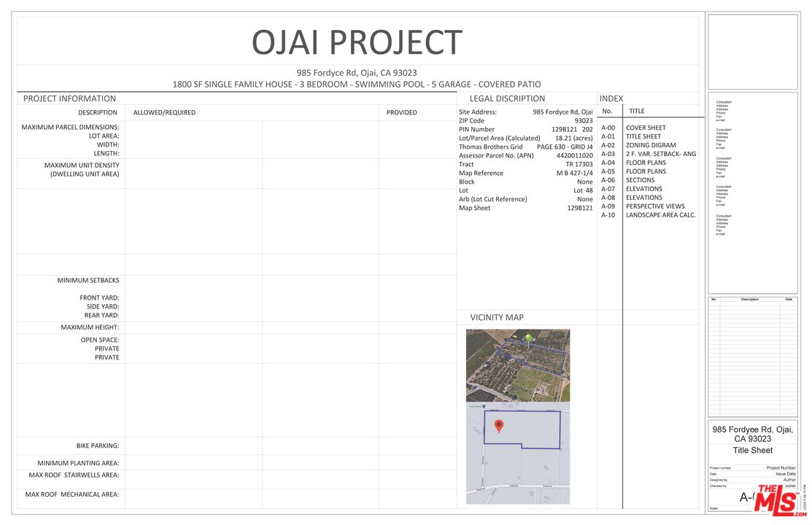Open the aerial satellite vicinity image
Image resolution: width=812 pixels, height=525 pixels.
518,365
